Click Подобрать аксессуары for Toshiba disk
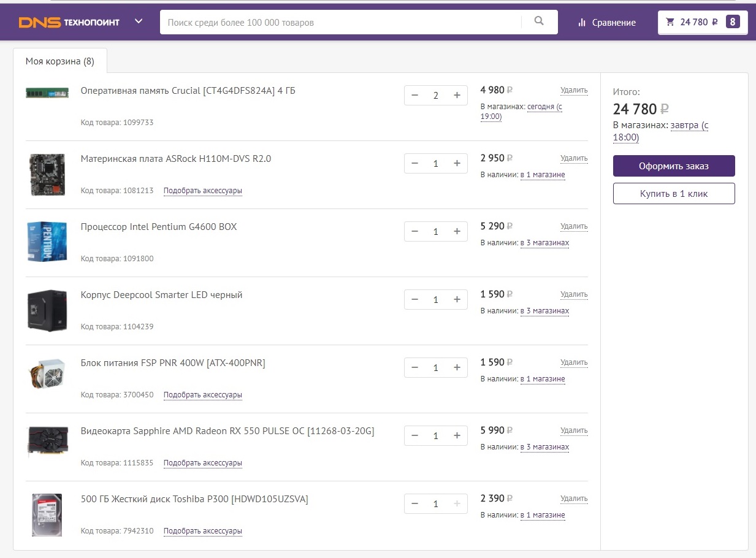Image resolution: width=756 pixels, height=558 pixels. click(x=203, y=531)
